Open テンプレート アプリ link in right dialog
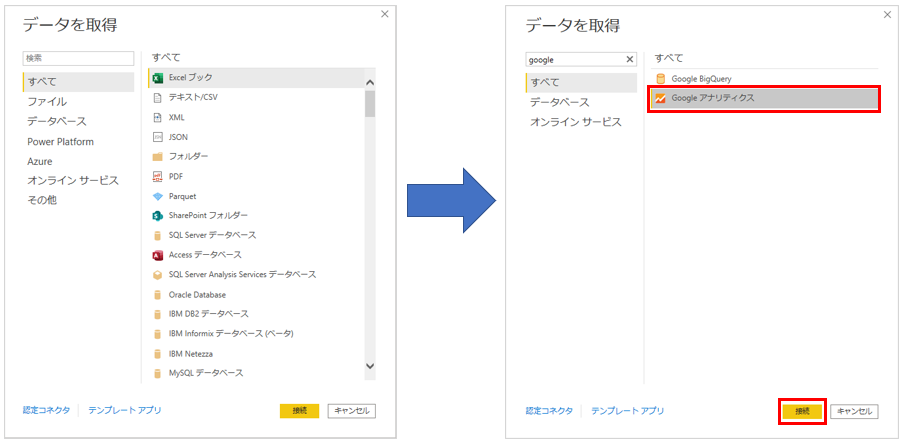 (628, 411)
